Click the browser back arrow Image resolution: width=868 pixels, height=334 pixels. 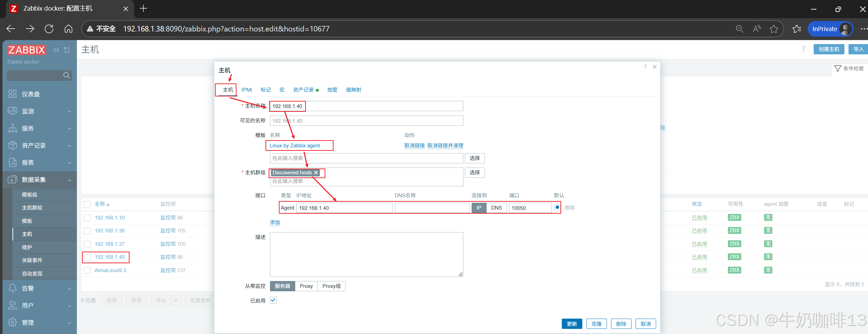[11, 29]
